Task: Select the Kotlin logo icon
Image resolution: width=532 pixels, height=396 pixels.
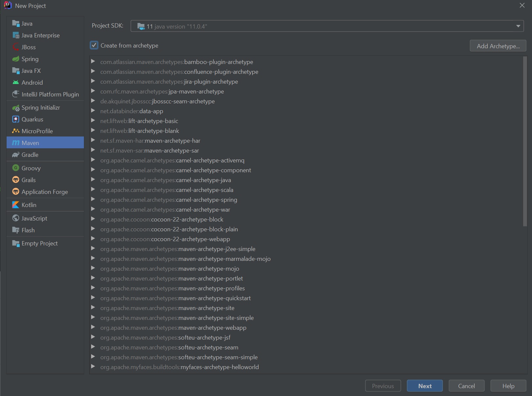Action: 15,205
